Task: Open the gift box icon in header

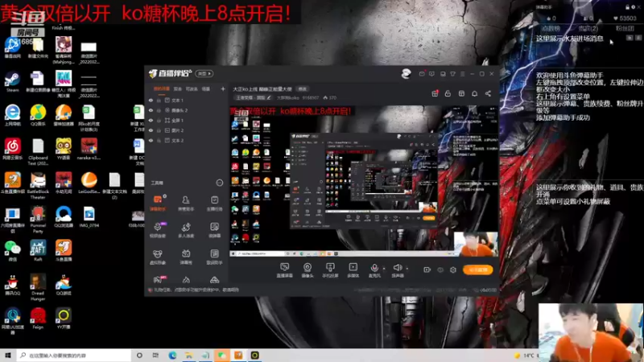Action: 435,93
